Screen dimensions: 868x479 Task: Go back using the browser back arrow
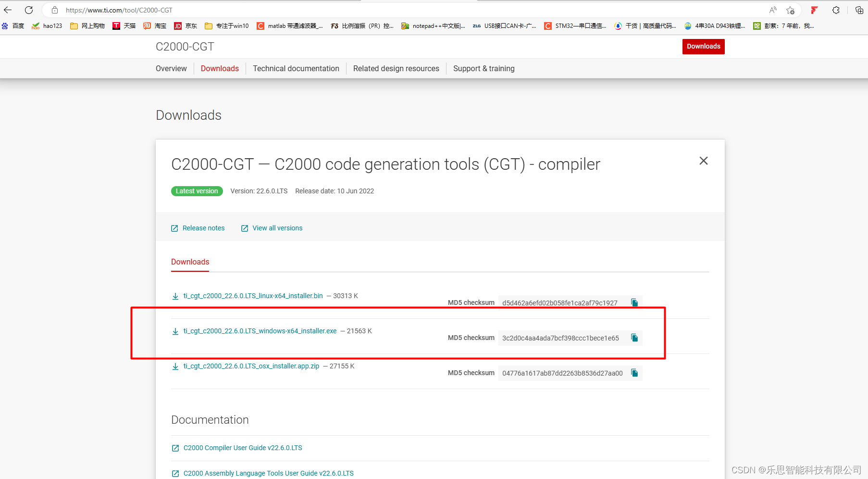pyautogui.click(x=8, y=10)
